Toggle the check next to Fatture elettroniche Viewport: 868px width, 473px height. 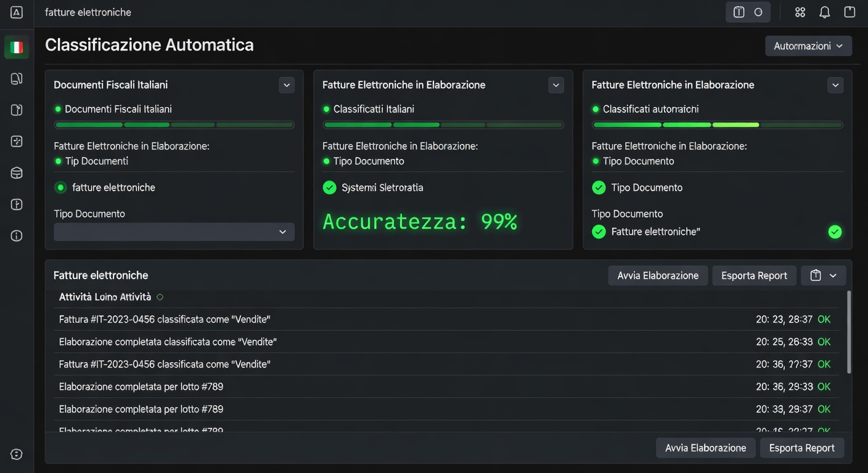coord(599,232)
